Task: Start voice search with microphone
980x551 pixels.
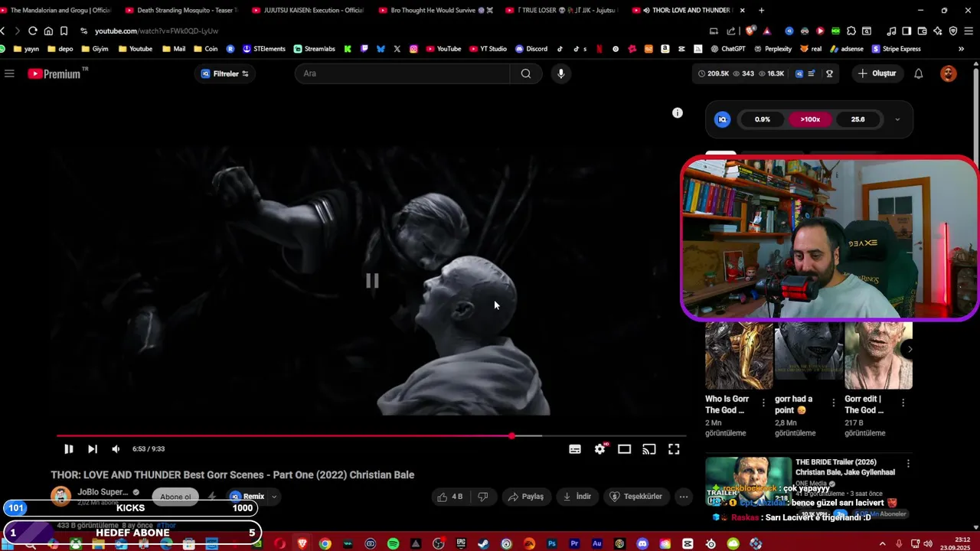Action: (561, 73)
